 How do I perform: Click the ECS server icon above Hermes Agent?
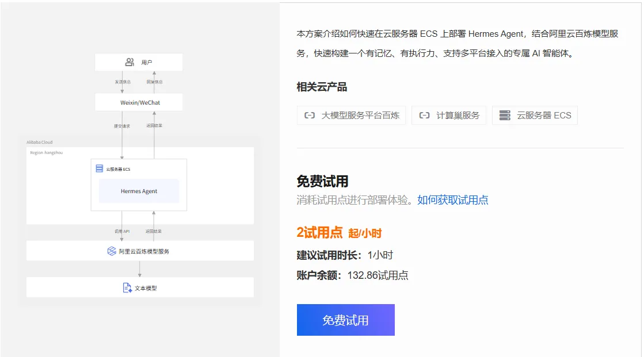[100, 168]
